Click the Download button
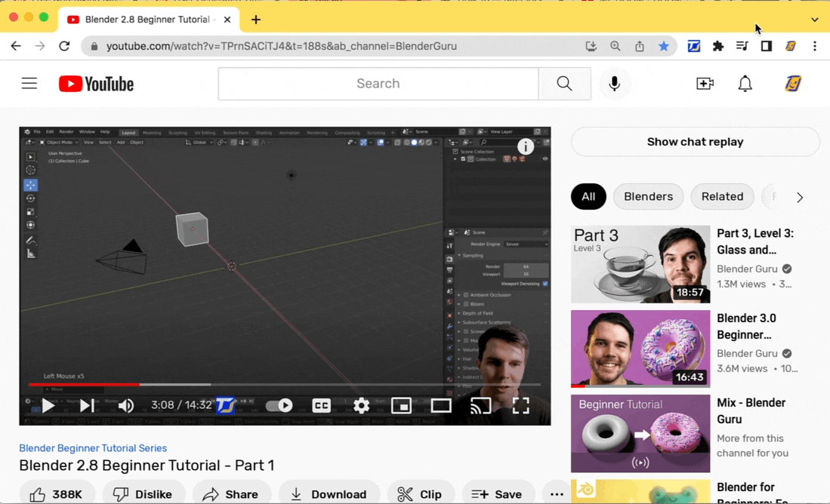The image size is (830, 504). point(329,494)
